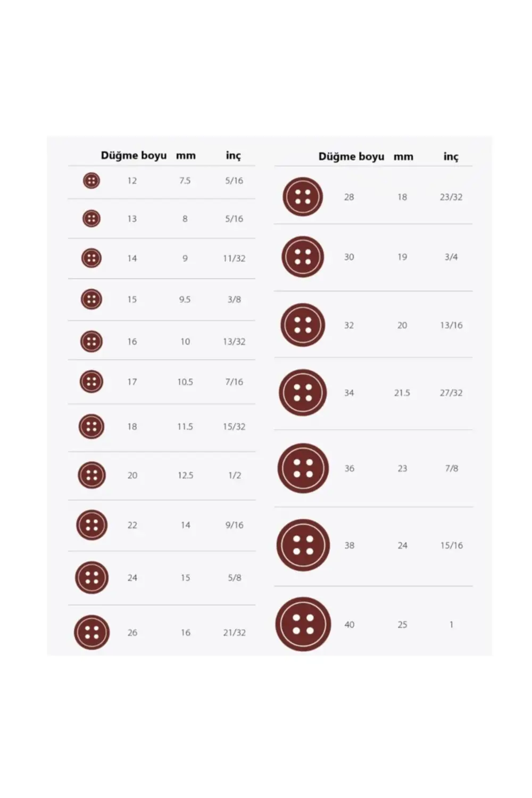Click the 15/16 inch value

pos(451,545)
